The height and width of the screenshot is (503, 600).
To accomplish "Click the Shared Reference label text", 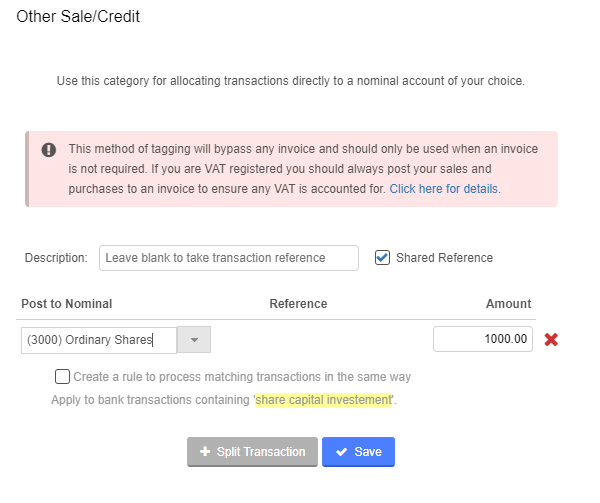I will [444, 258].
